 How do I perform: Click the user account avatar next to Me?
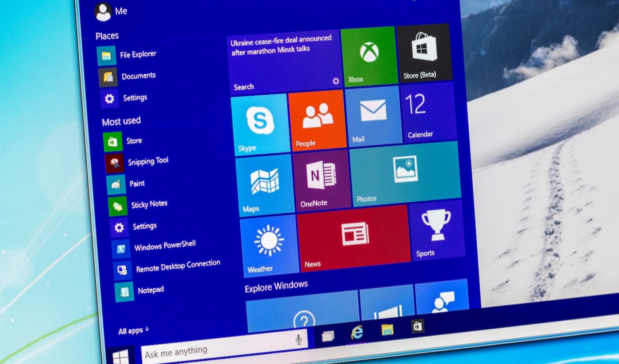[103, 12]
